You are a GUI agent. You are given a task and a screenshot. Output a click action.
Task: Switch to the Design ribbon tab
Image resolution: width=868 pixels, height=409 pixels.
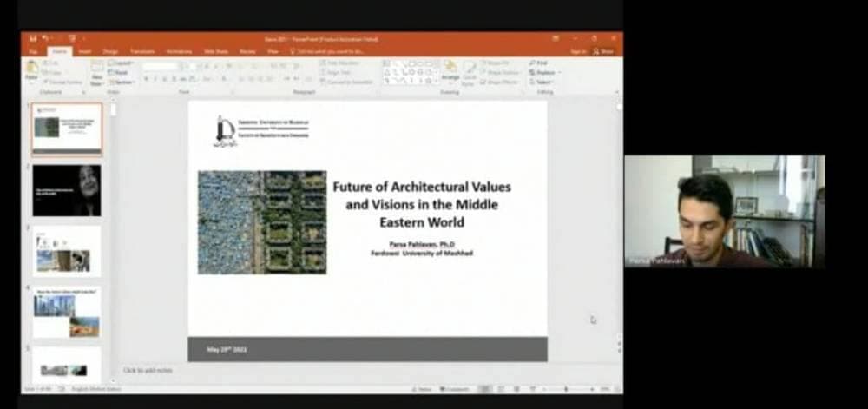pos(110,51)
